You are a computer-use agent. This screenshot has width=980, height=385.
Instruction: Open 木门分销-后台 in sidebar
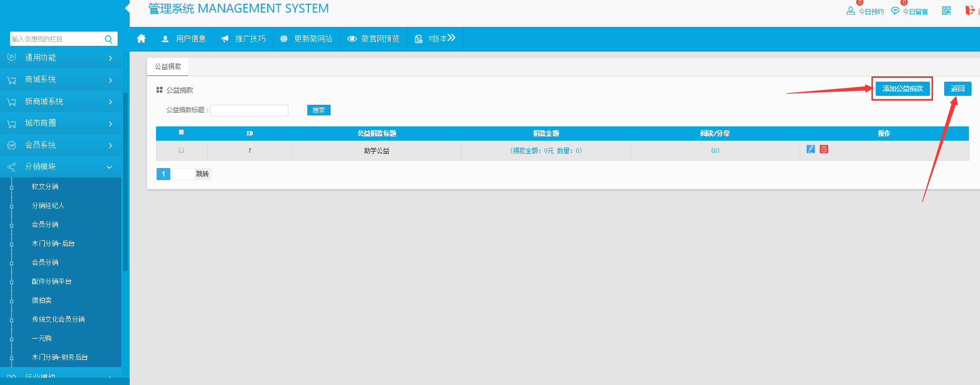[53, 243]
